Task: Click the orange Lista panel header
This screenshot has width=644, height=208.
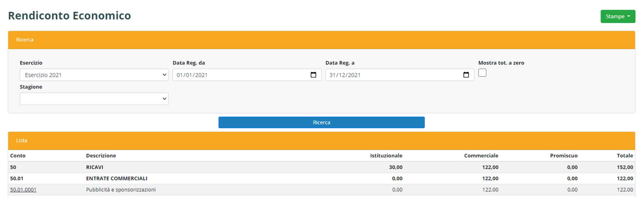Action: [x=321, y=141]
